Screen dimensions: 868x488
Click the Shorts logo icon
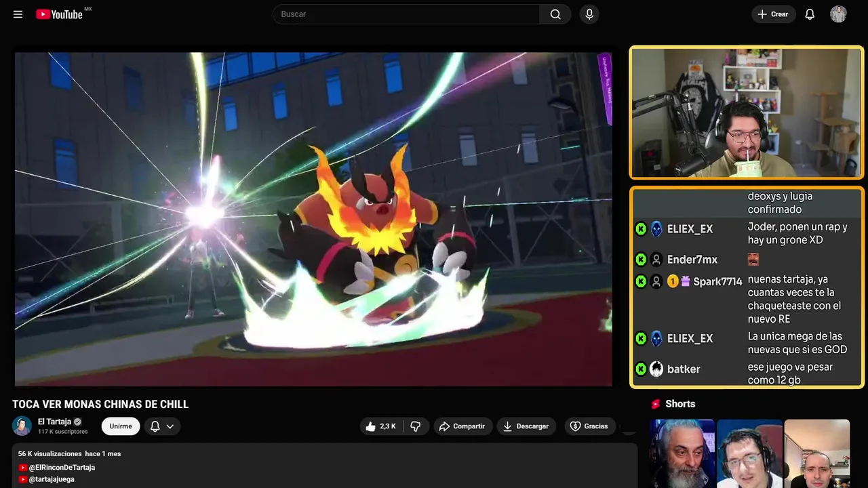pos(656,404)
